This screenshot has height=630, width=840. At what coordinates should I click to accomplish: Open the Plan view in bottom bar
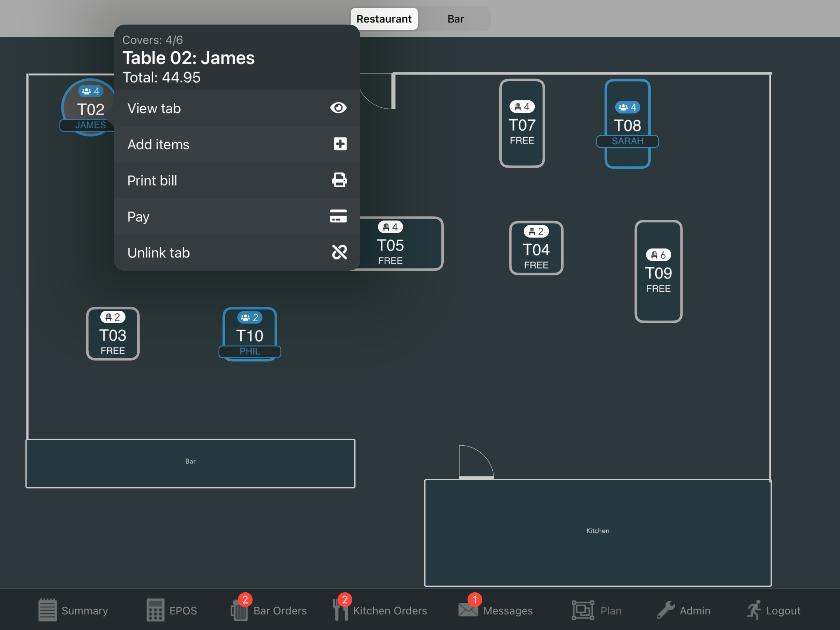(x=597, y=610)
